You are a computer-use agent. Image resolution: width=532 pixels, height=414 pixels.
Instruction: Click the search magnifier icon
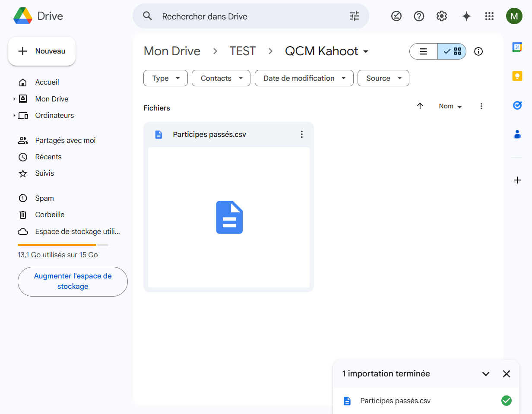[x=148, y=16]
